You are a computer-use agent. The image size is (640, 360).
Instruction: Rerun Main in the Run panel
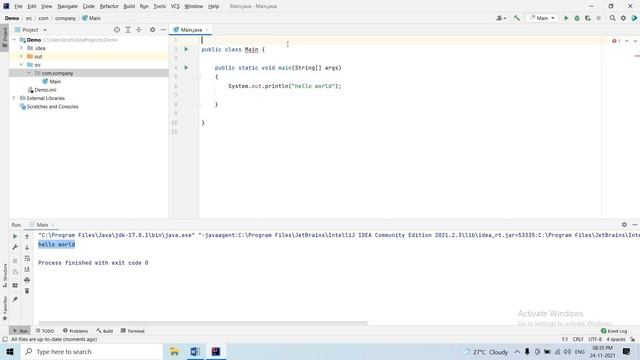click(15, 236)
